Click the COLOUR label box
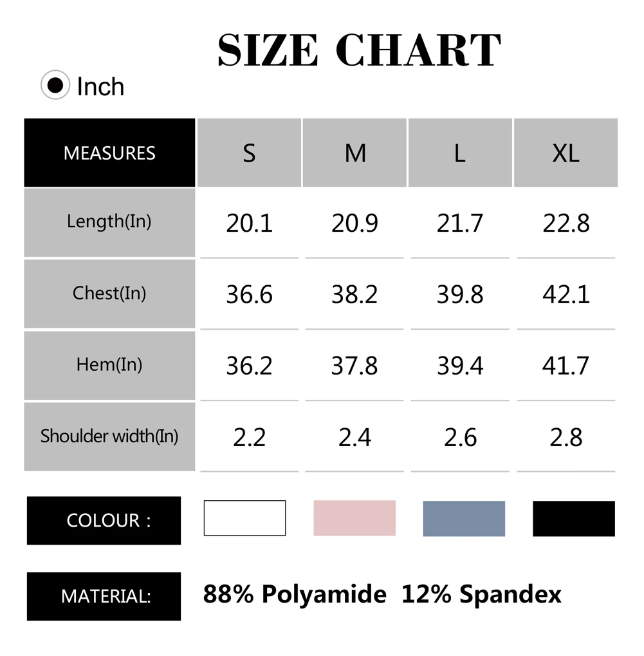 click(x=104, y=520)
